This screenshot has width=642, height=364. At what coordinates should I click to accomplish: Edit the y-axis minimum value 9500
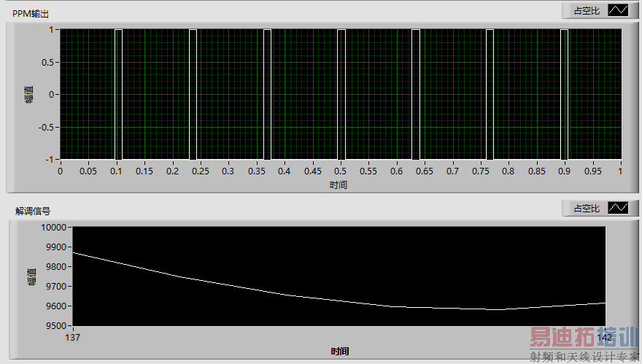coord(56,326)
